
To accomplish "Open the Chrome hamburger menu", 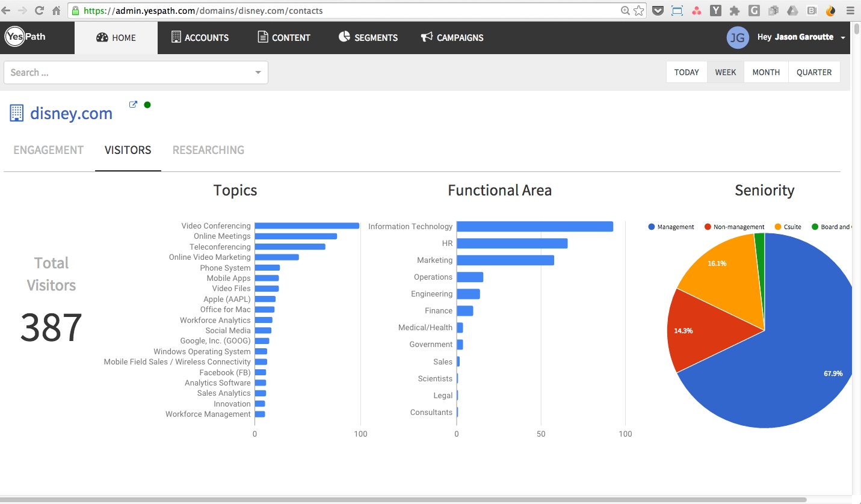I will click(x=850, y=10).
